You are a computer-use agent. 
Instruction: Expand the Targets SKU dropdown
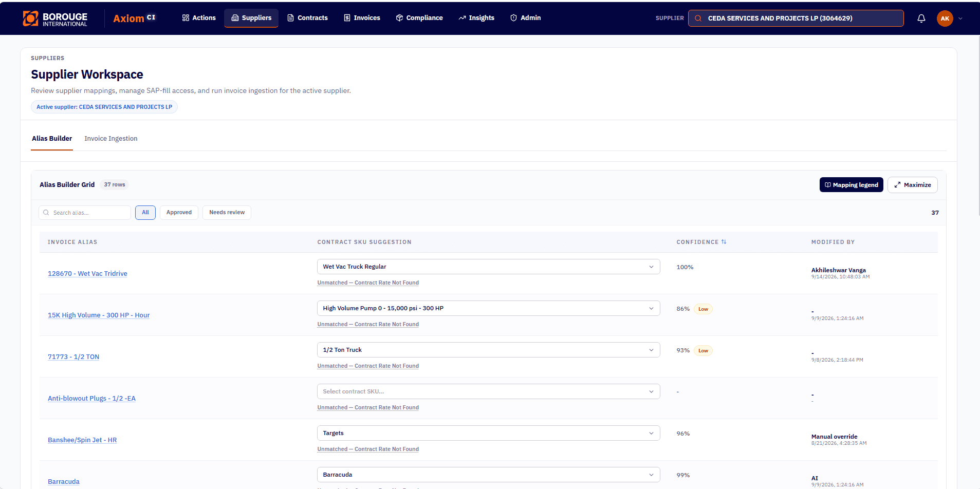point(488,433)
